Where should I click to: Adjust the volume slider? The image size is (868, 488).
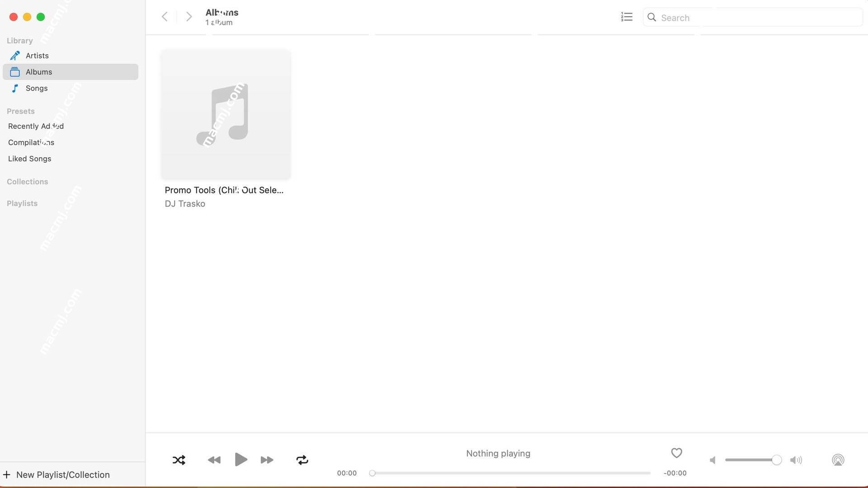click(x=753, y=460)
